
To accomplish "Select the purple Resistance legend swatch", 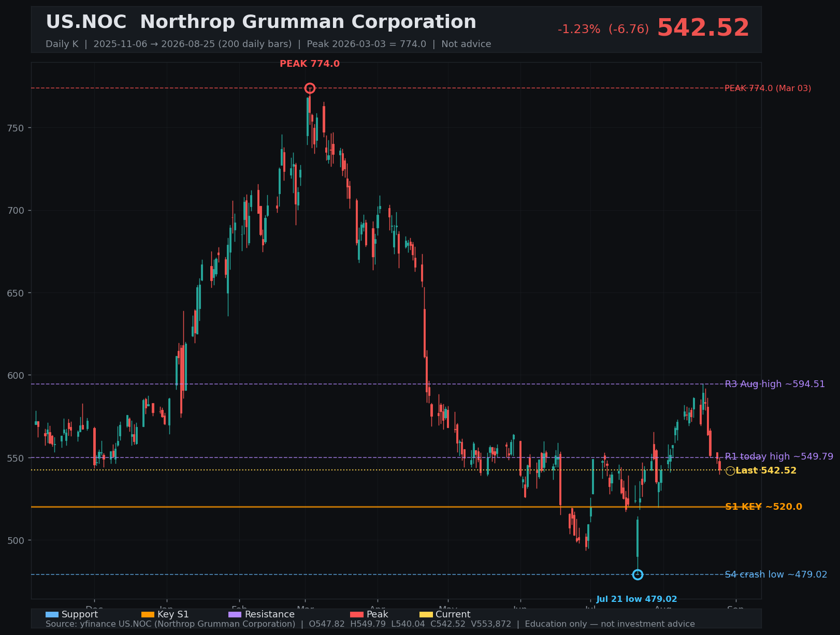I will [235, 614].
